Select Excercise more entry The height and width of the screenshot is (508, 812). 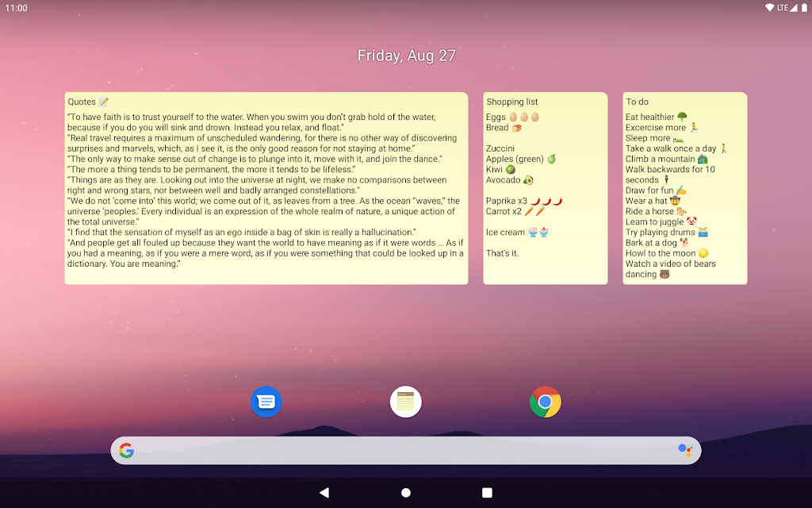[662, 128]
